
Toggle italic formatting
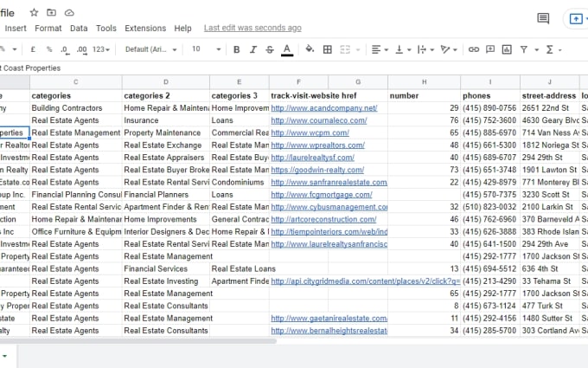click(253, 49)
